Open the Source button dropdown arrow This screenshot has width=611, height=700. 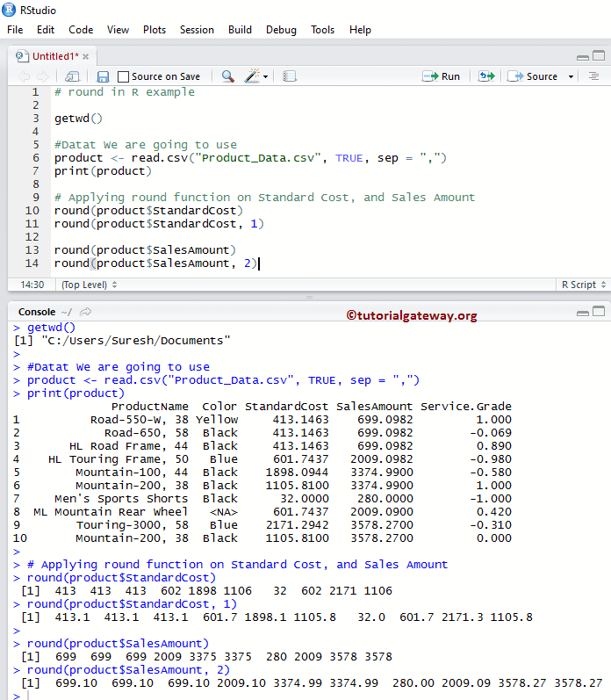(x=571, y=76)
